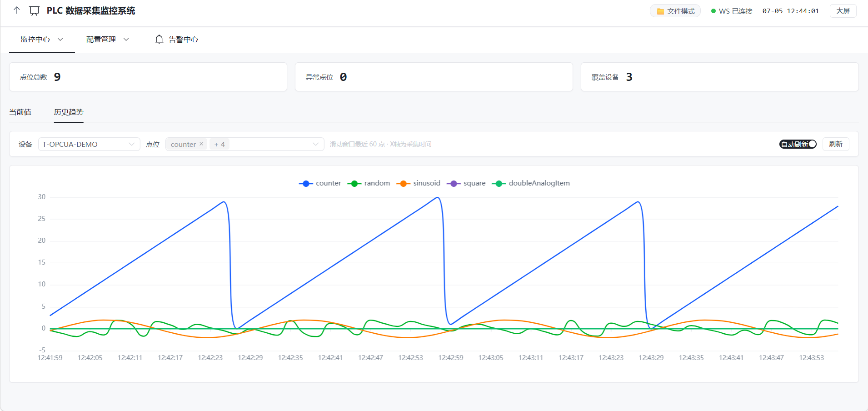Click the folder icon in 文件模式 badge
The height and width of the screenshot is (411, 868).
pos(660,11)
